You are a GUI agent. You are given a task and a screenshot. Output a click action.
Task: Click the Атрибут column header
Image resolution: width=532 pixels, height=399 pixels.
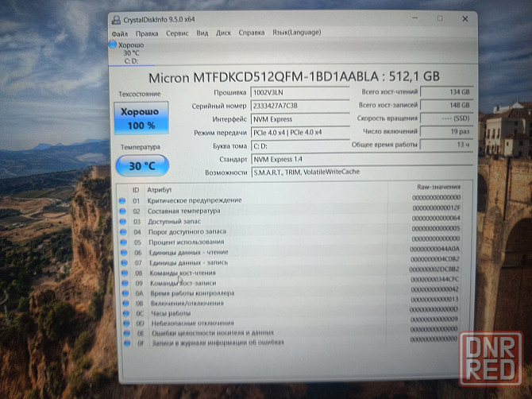(160, 190)
